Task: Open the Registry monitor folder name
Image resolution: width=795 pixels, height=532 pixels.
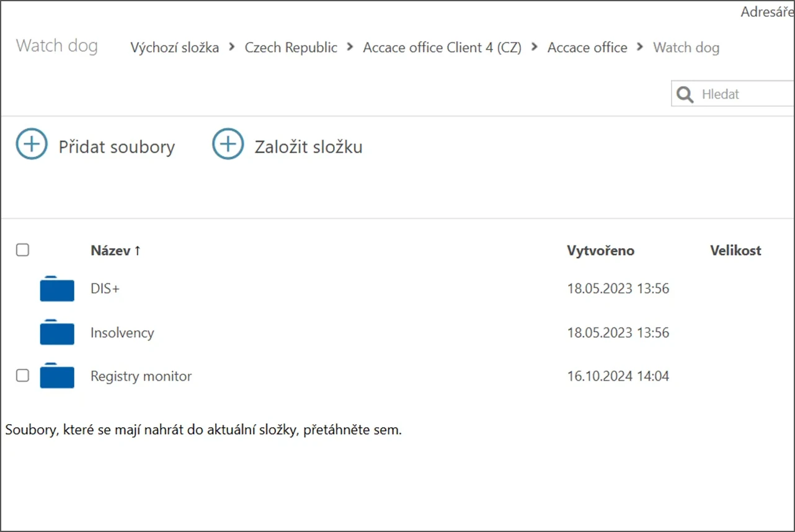Action: [141, 376]
